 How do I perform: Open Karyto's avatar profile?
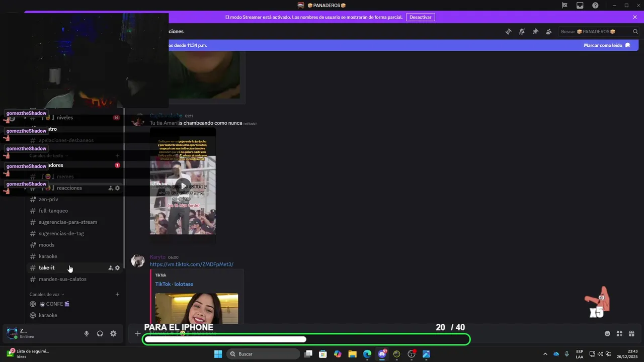tap(138, 261)
